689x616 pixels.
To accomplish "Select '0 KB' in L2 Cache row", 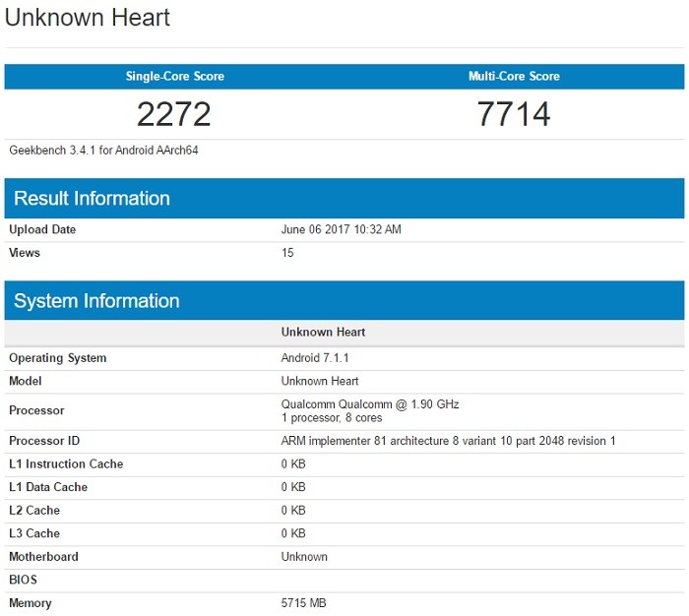I will pos(293,510).
